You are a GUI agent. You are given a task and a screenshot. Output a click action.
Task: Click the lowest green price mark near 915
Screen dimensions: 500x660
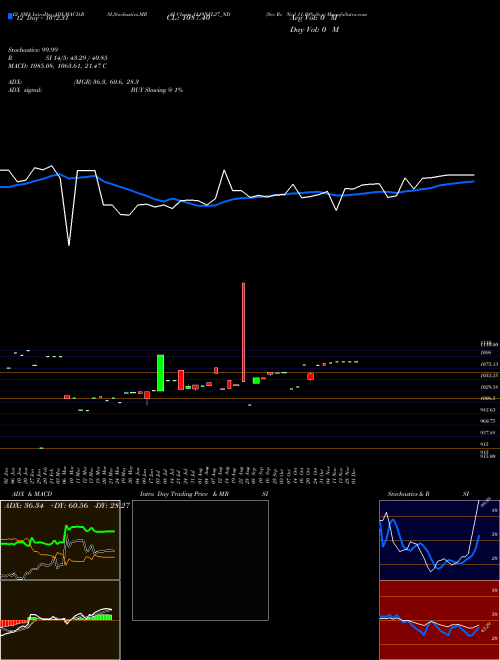coord(41,448)
